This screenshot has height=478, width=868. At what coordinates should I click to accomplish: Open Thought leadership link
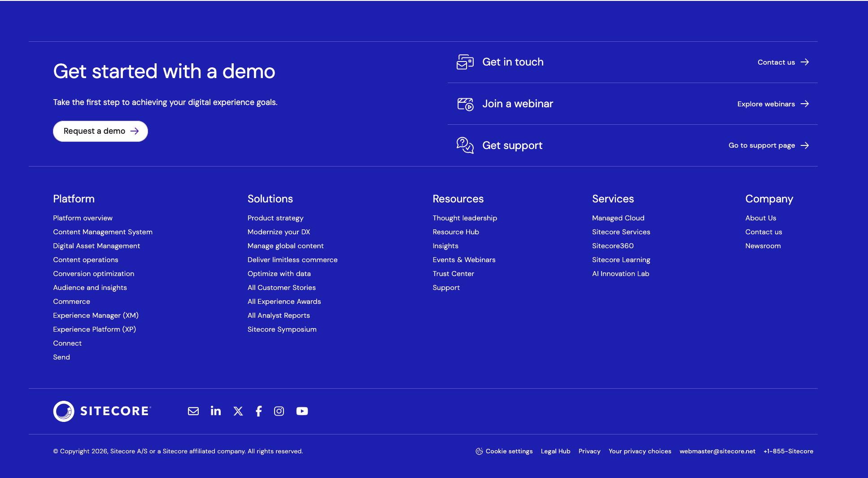pyautogui.click(x=465, y=218)
